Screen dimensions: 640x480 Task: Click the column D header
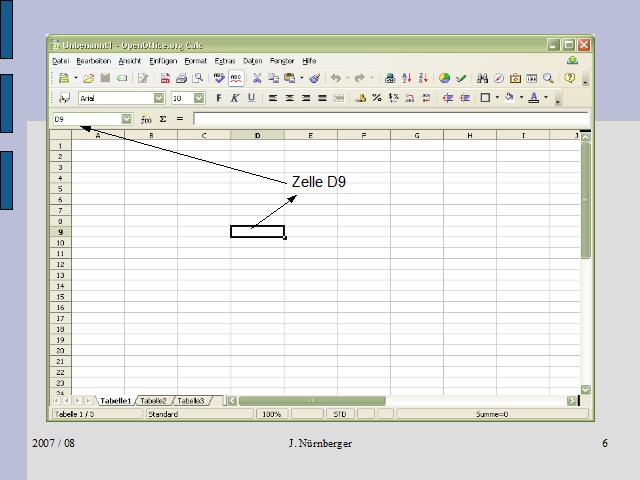pyautogui.click(x=257, y=135)
